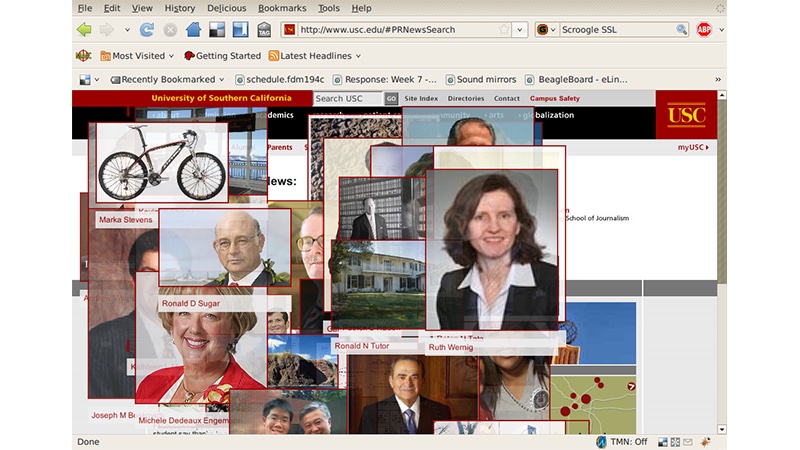Screen dimensions: 800x450
Task: Open the Bookmarks menu
Action: (282, 8)
